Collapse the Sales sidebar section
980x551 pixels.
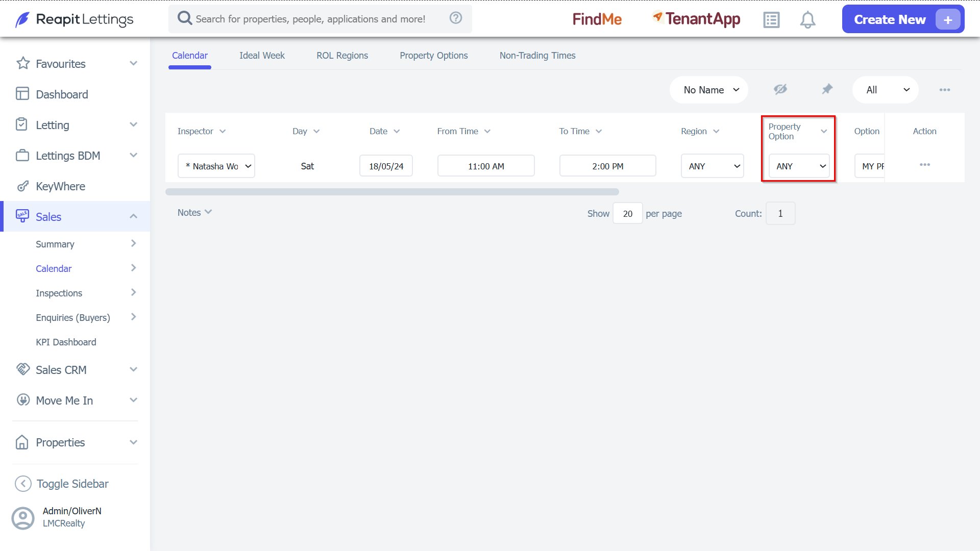click(133, 216)
